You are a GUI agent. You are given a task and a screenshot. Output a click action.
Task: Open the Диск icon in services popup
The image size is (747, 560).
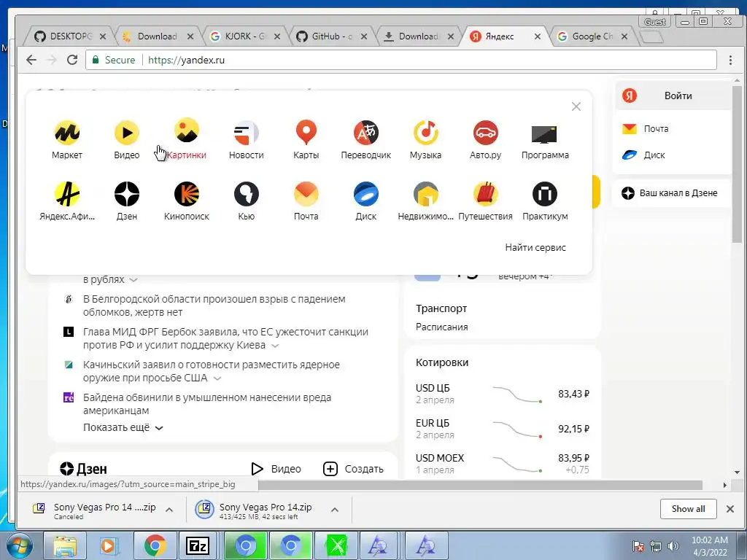tap(366, 194)
